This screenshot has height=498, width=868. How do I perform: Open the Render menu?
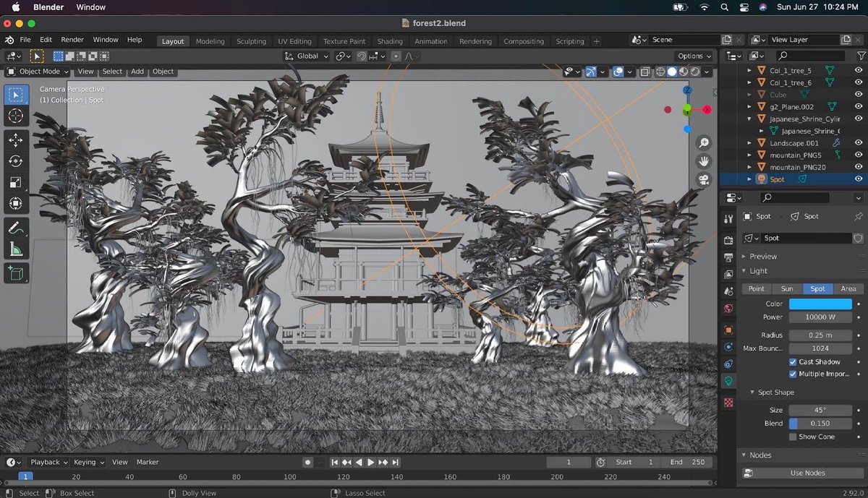coord(72,40)
